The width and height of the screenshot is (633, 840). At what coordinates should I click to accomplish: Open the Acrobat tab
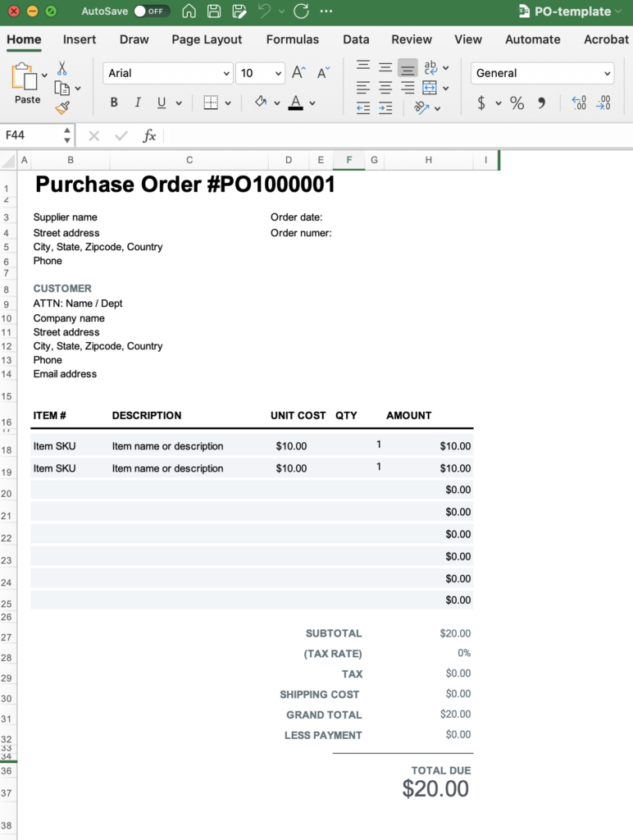pos(606,39)
